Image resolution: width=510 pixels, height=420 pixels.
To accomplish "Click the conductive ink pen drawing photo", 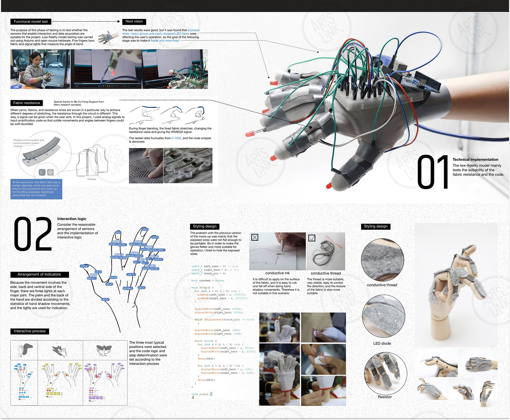I will click(x=278, y=251).
